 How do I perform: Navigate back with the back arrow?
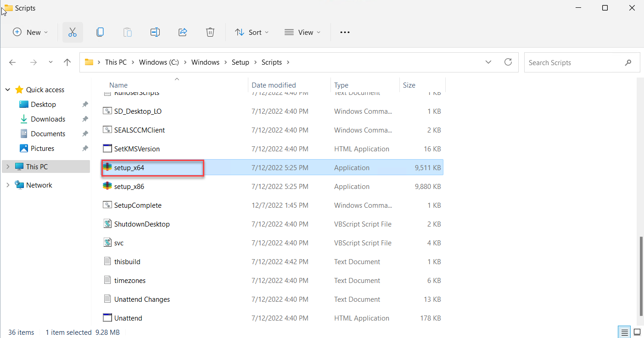[x=12, y=62]
